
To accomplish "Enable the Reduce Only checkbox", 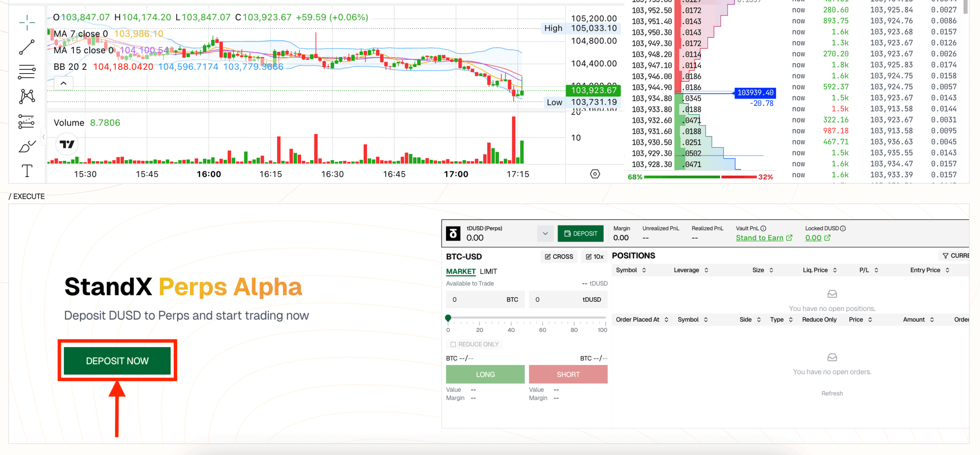I will 453,344.
